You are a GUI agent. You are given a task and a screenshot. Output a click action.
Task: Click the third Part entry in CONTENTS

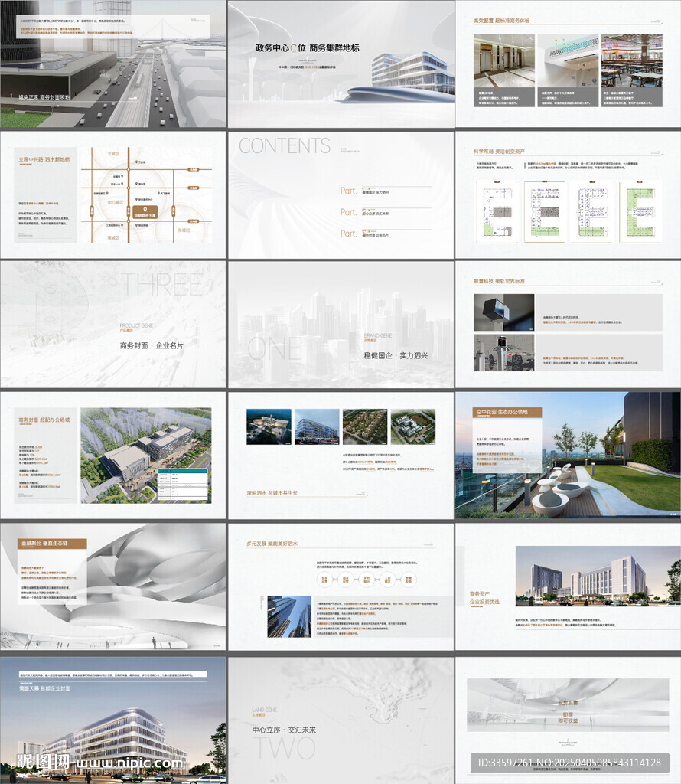tap(386, 234)
